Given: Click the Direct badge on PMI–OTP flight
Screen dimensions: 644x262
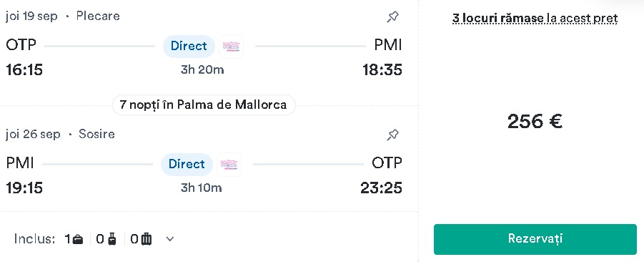Looking at the screenshot, I should (187, 164).
